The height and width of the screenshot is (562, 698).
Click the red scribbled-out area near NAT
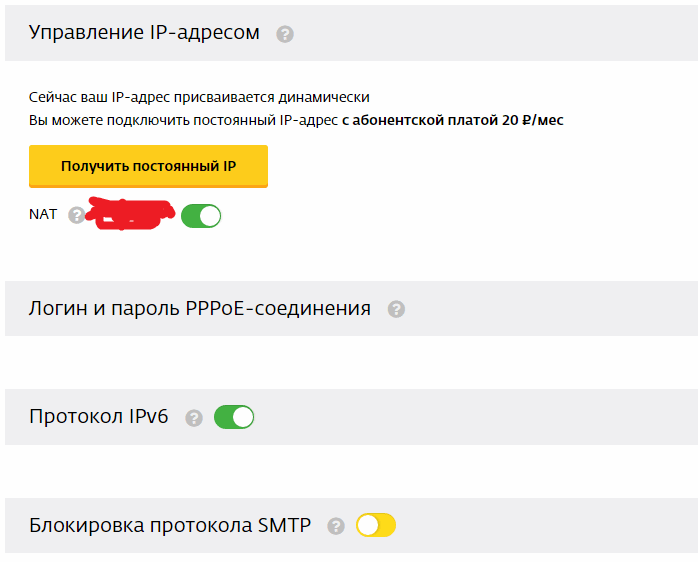[130, 213]
